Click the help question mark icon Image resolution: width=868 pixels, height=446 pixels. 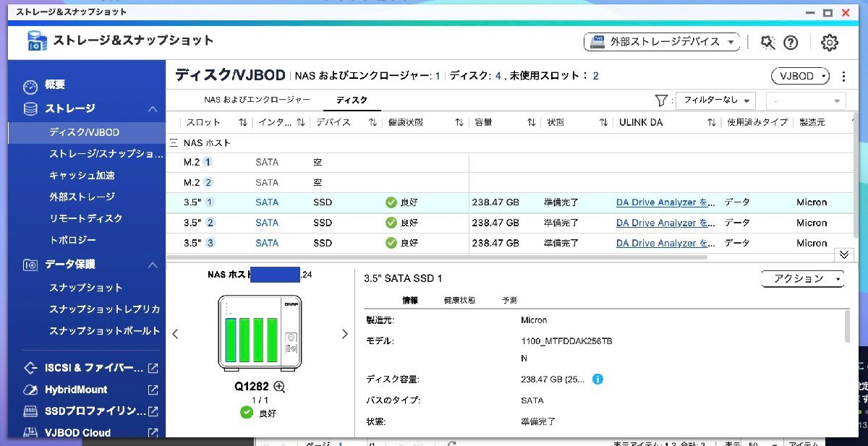(791, 43)
